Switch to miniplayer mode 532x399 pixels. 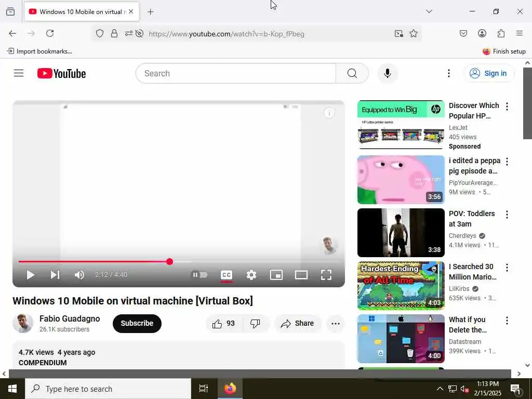click(276, 275)
